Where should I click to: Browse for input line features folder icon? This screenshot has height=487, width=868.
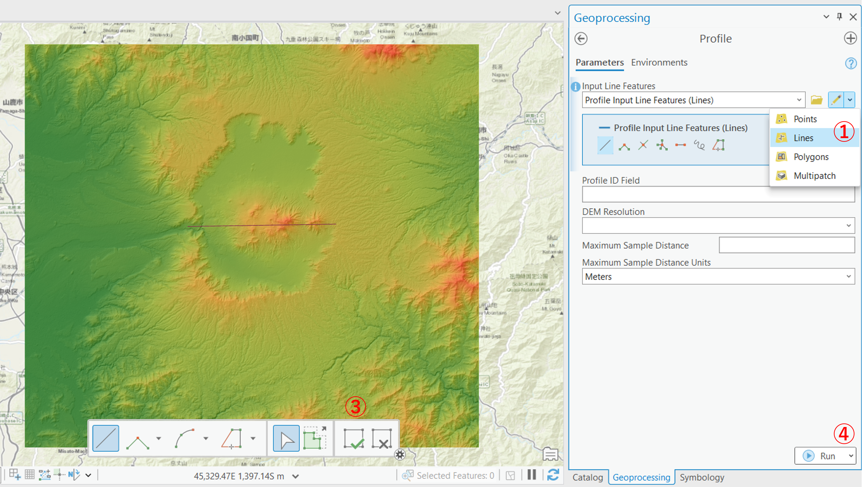(x=817, y=100)
